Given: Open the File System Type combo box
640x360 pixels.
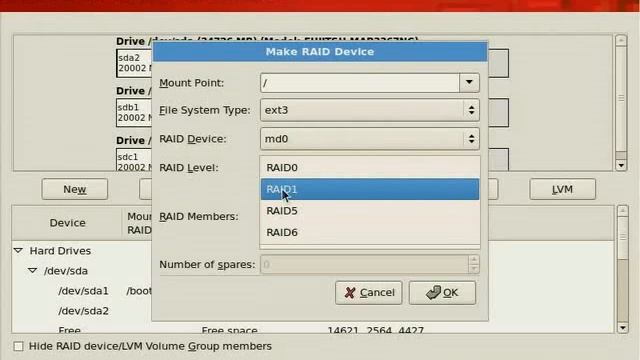Looking at the screenshot, I should pyautogui.click(x=369, y=110).
